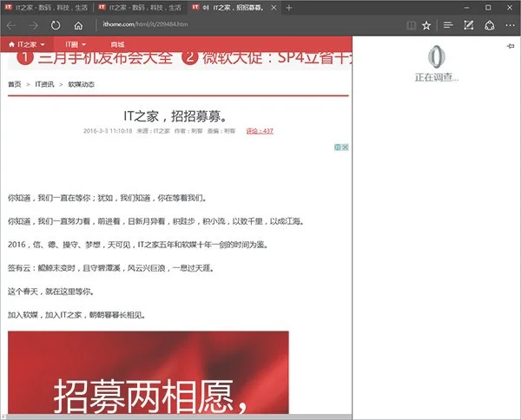Click the paragraph starting 2016，信、德、操守
This screenshot has width=521, height=420.
coord(138,245)
